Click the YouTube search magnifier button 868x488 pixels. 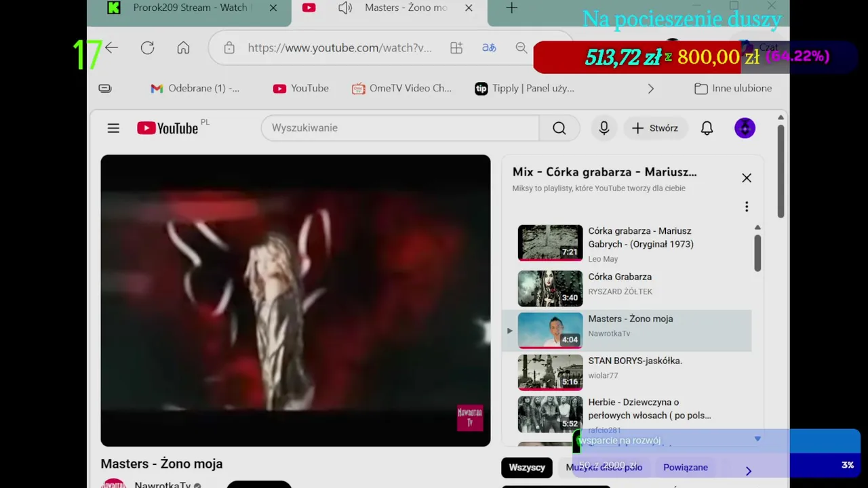point(559,127)
